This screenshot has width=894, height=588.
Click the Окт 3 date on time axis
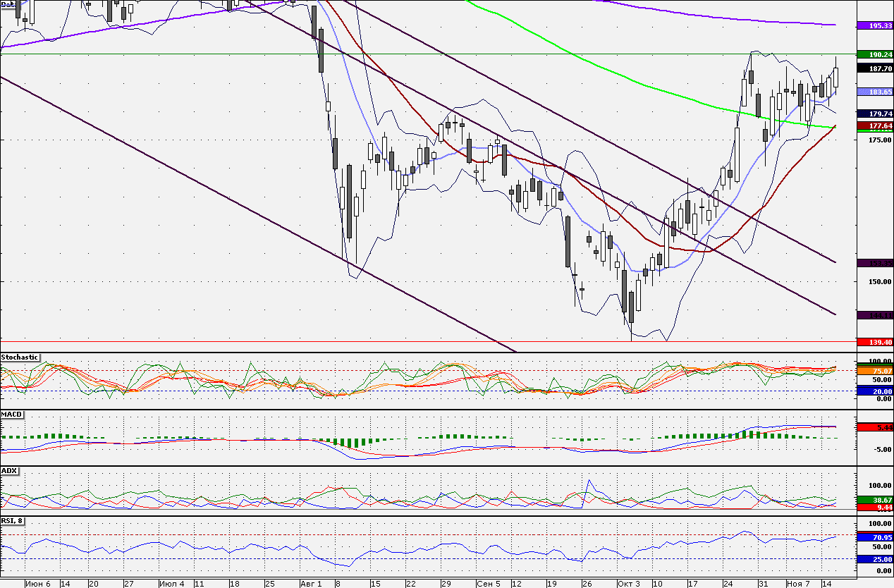coord(630,584)
